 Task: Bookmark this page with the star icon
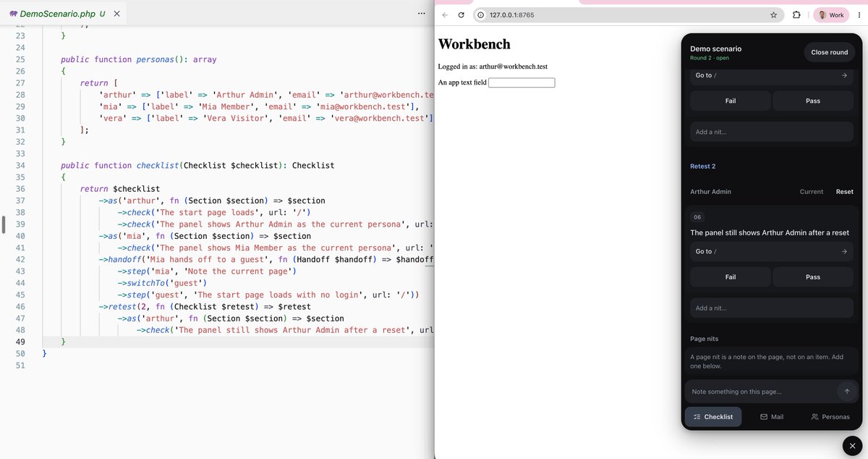773,14
